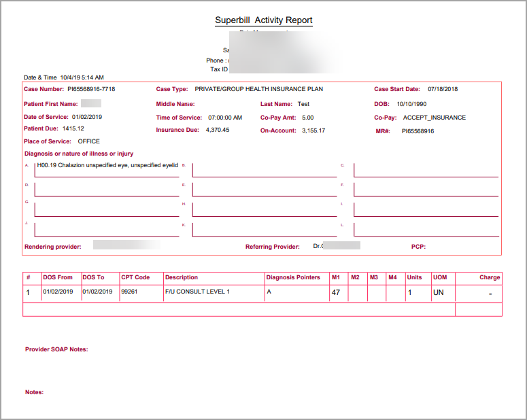
Task: Click the Provider SOAP Notes label
Action: coord(56,349)
